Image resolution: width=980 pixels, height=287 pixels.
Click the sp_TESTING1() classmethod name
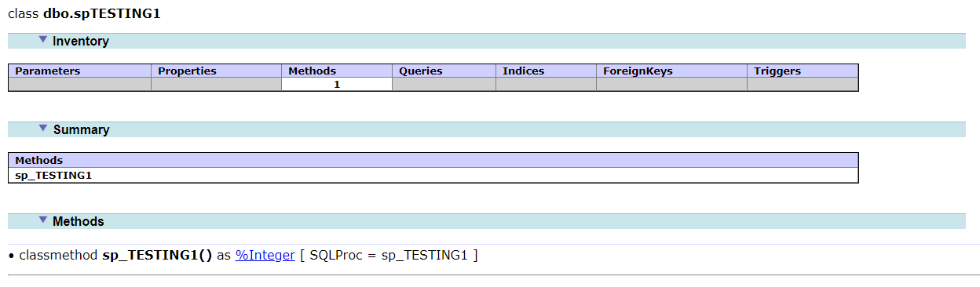tap(157, 255)
